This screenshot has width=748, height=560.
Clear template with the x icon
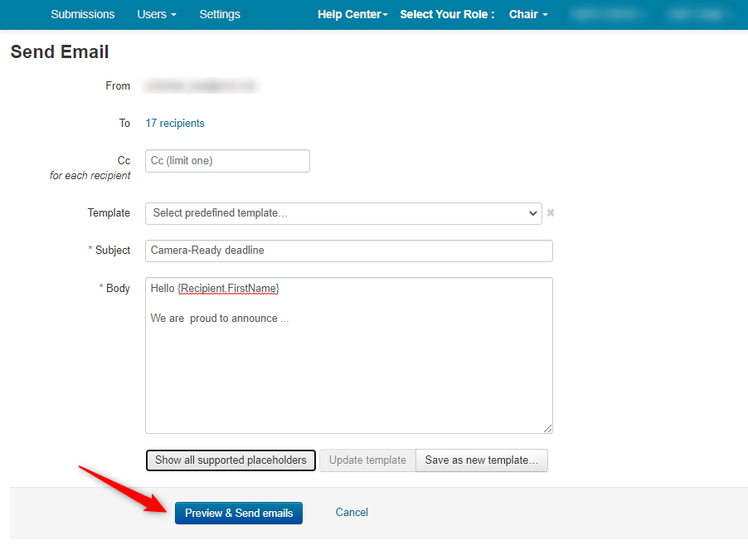551,213
